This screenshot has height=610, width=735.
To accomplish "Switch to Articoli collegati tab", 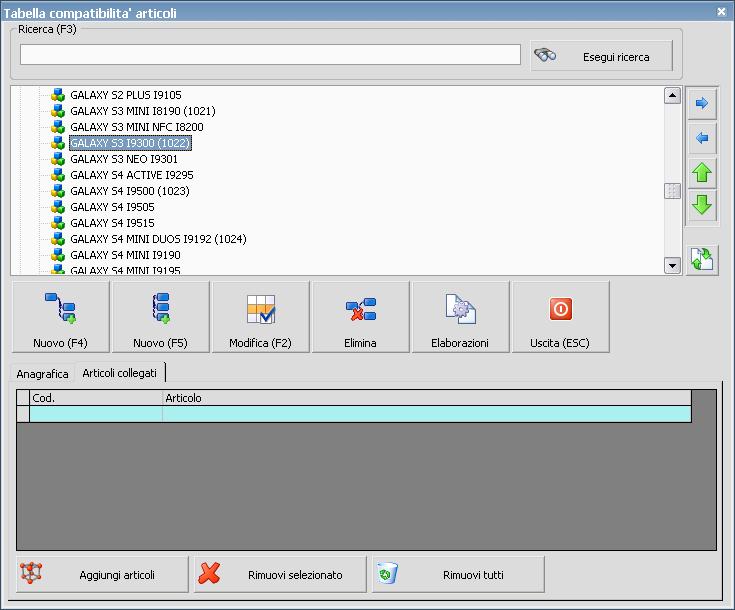I will pos(120,373).
